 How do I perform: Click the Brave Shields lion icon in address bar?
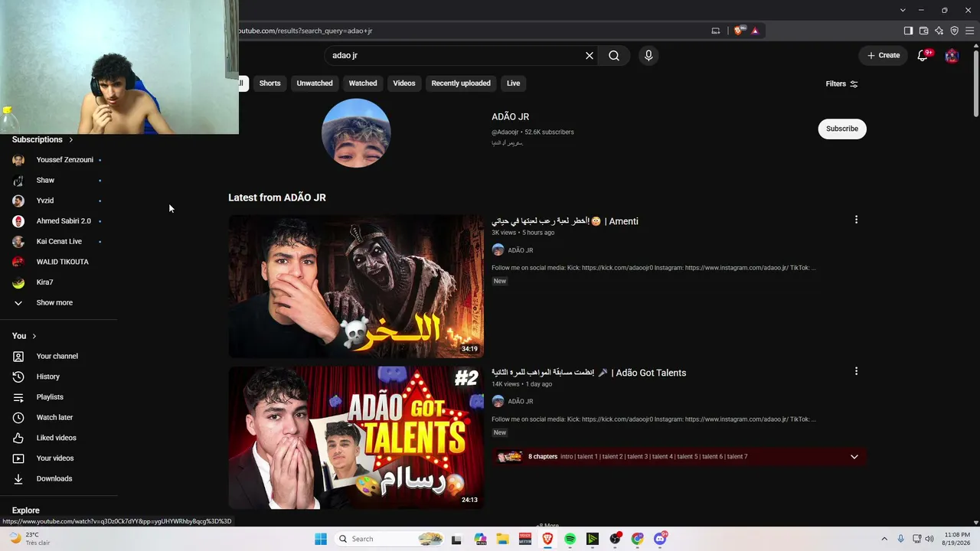click(738, 31)
